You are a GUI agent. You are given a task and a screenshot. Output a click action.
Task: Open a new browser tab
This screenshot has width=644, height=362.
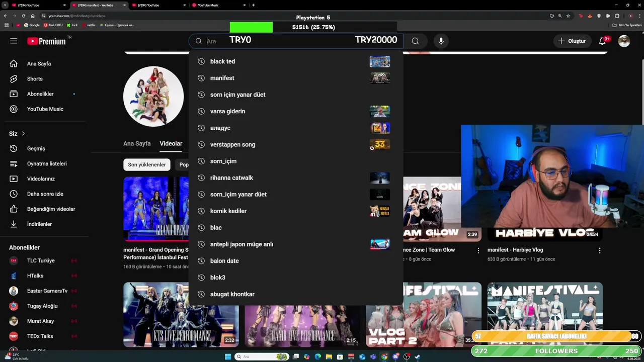tap(254, 5)
